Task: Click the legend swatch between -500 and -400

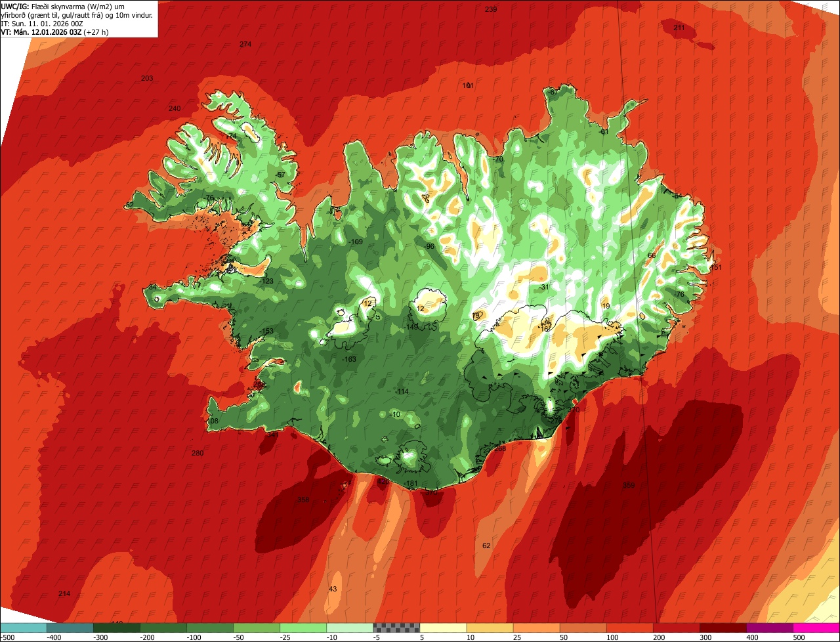Action: click(x=24, y=627)
